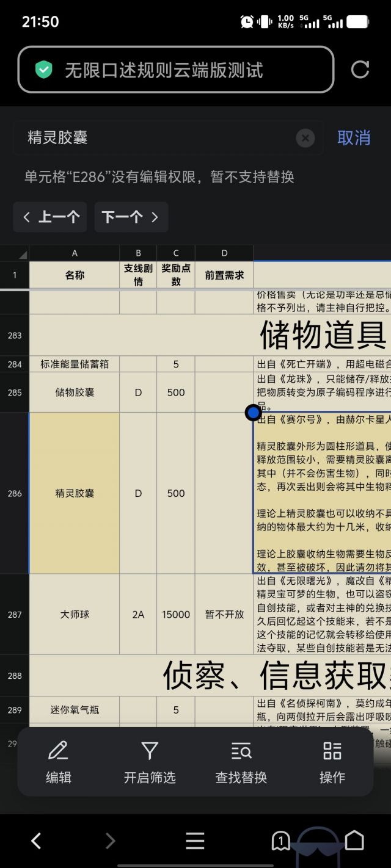The height and width of the screenshot is (868, 391).
Task: Select the 大师球 cell in row 287
Action: tap(75, 615)
